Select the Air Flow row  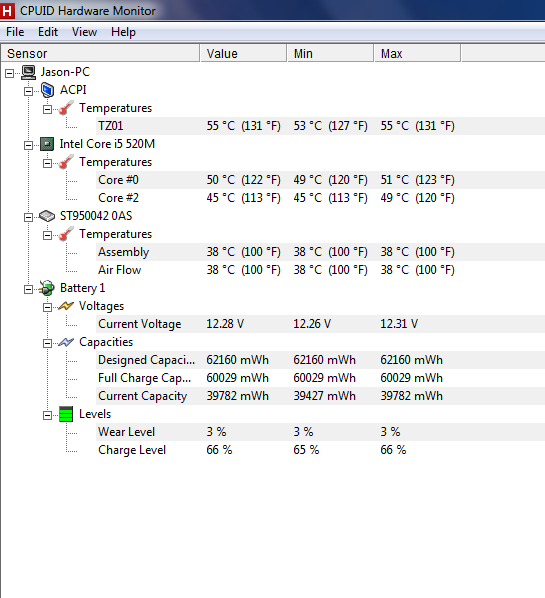tap(320, 270)
